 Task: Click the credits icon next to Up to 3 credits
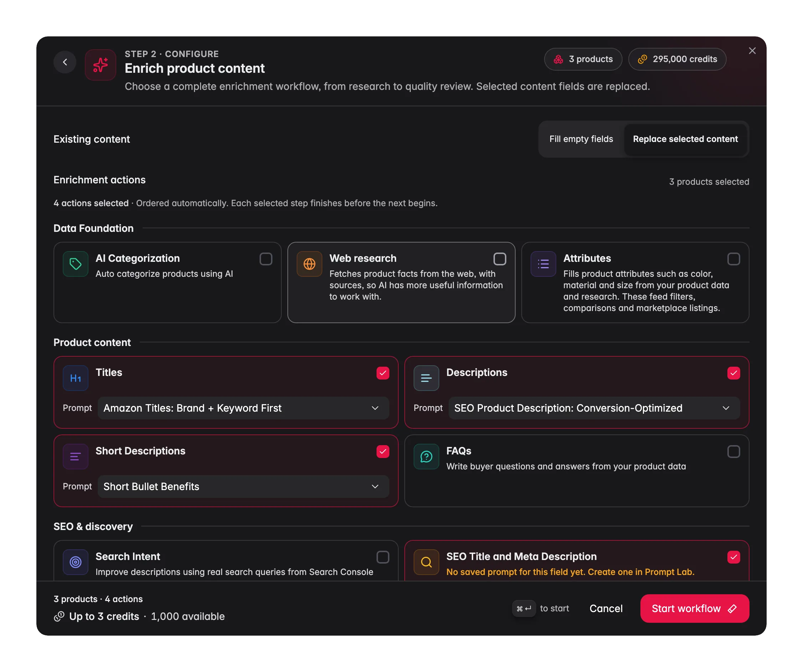(59, 616)
